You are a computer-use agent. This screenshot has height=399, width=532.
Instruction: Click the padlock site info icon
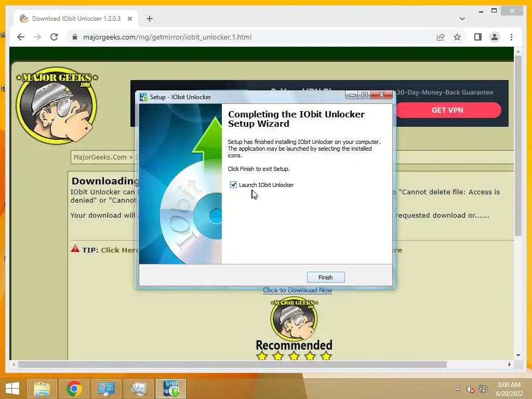click(75, 37)
